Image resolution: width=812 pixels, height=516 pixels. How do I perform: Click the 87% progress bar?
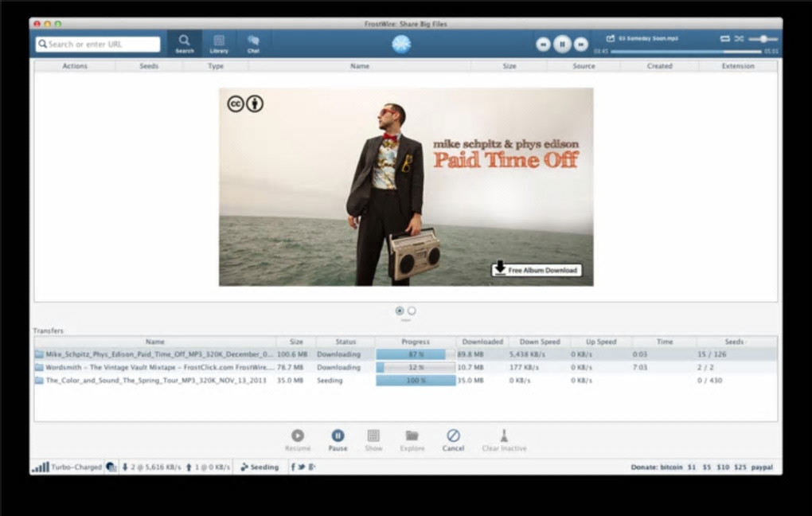tap(416, 354)
